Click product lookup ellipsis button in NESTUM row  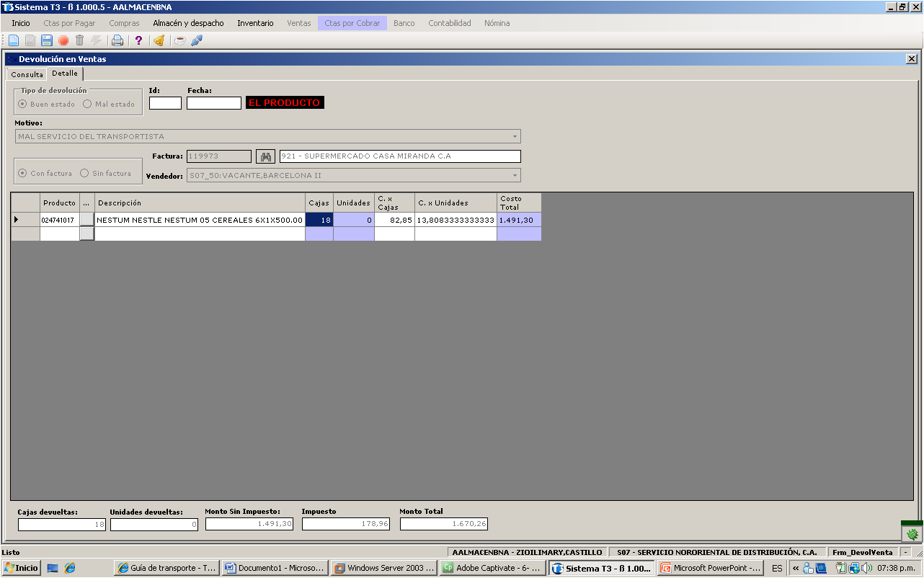point(86,220)
